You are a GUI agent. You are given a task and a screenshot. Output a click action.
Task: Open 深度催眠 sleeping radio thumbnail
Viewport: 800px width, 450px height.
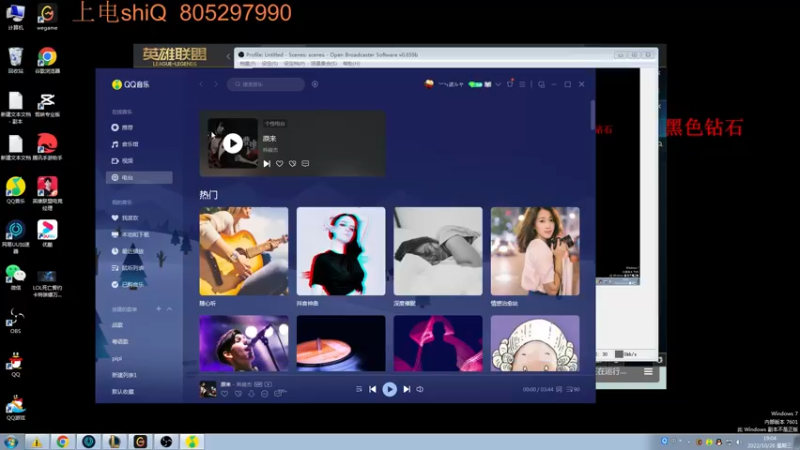coord(438,251)
